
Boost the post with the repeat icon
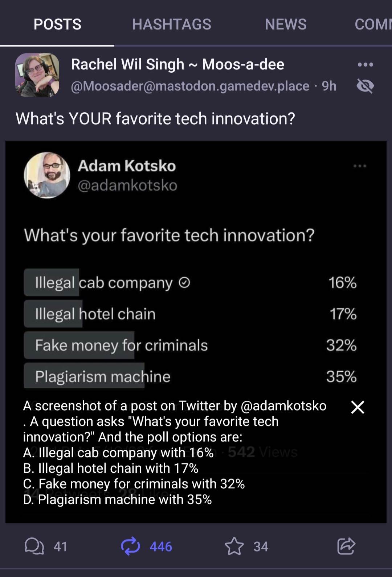point(130,546)
